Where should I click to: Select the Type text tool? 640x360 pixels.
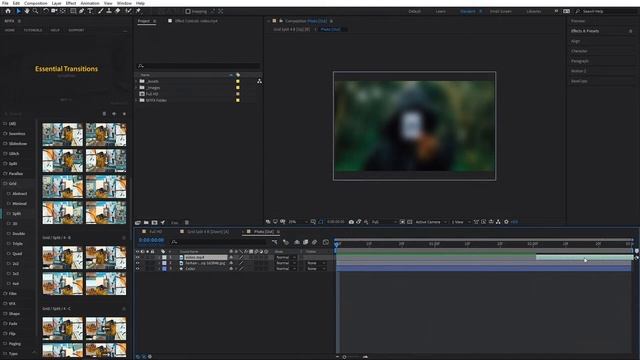pyautogui.click(x=90, y=11)
